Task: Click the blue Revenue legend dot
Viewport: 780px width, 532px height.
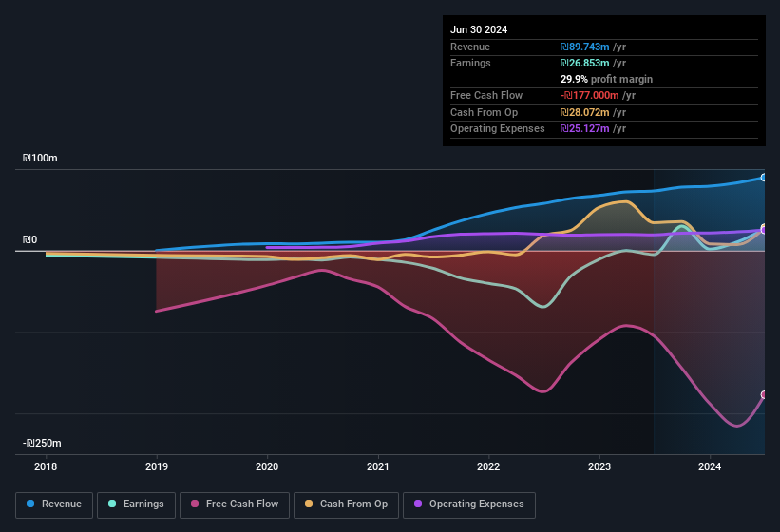Action: [x=31, y=504]
